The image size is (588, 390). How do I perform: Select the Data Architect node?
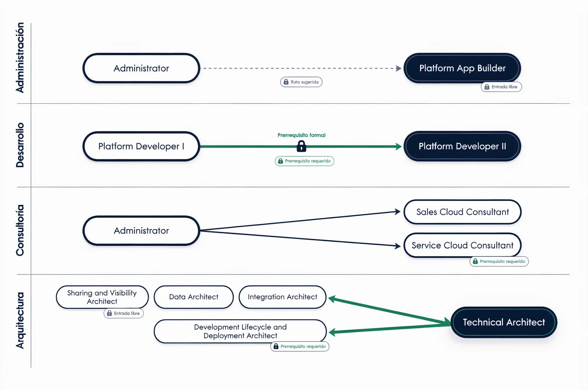194,297
